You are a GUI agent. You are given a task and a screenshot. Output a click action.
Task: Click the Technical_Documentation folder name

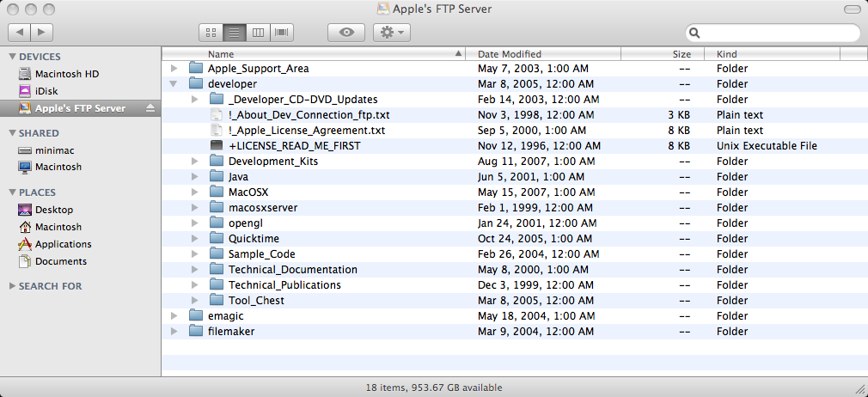coord(293,270)
